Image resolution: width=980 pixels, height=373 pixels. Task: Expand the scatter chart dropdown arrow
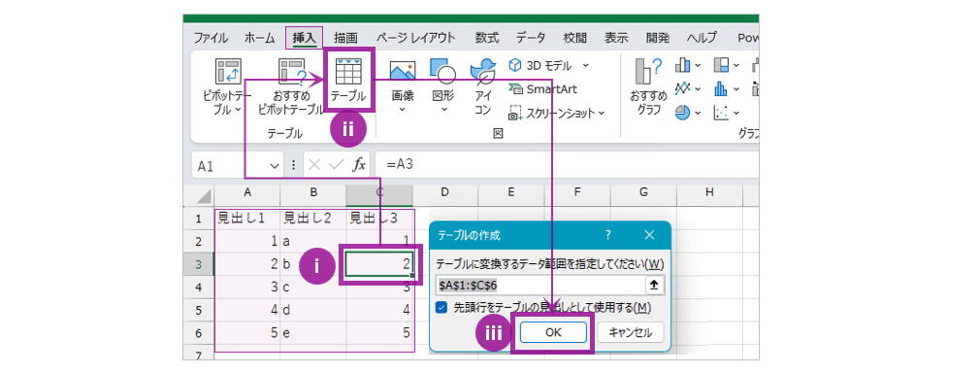(x=735, y=114)
